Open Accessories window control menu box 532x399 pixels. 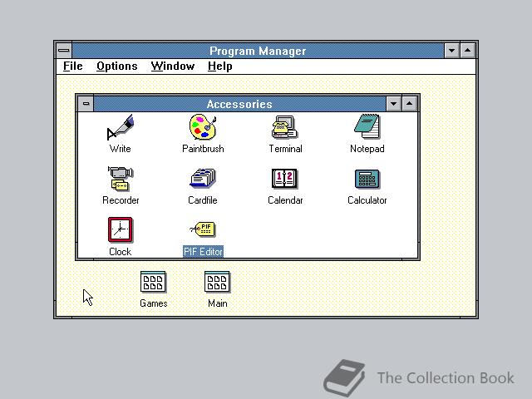pos(86,104)
